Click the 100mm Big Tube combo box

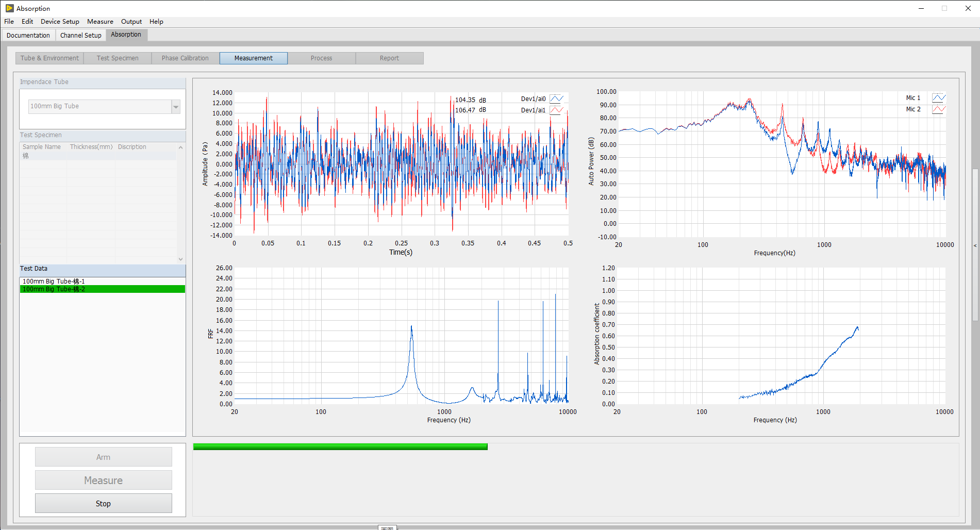(x=100, y=107)
